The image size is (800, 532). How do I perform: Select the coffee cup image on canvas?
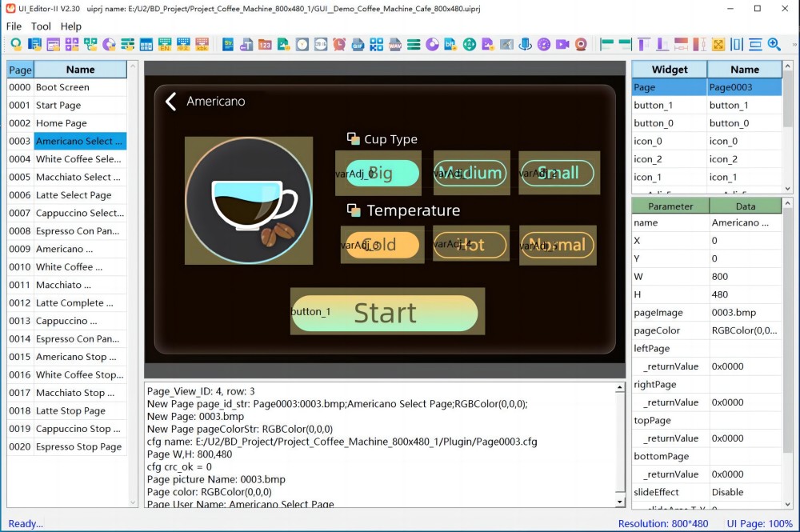tap(249, 201)
